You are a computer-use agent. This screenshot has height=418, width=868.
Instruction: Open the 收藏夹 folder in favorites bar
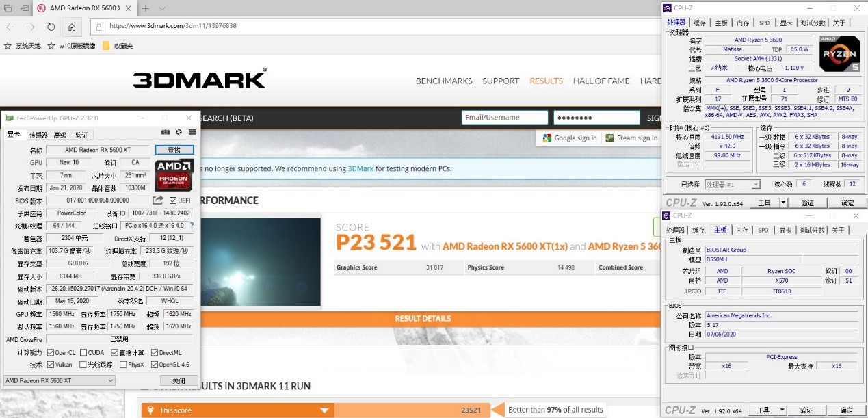118,46
